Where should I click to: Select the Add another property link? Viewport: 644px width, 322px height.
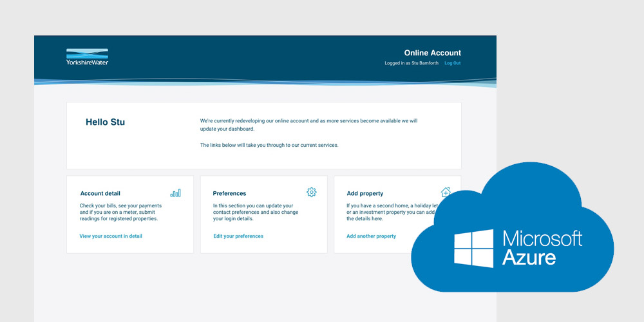click(371, 236)
